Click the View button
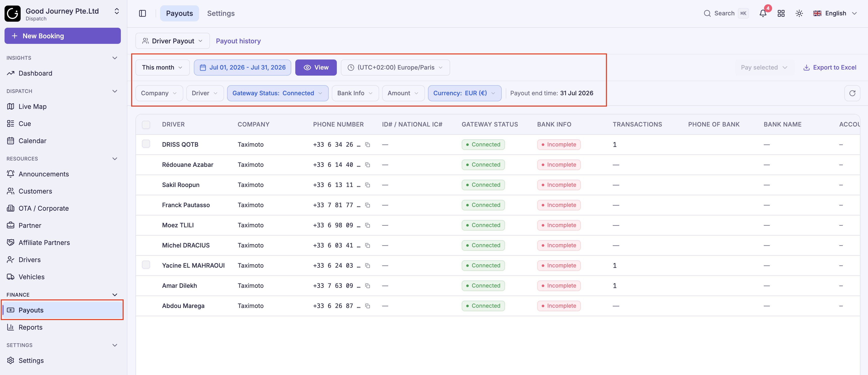The height and width of the screenshot is (375, 868). [x=316, y=68]
